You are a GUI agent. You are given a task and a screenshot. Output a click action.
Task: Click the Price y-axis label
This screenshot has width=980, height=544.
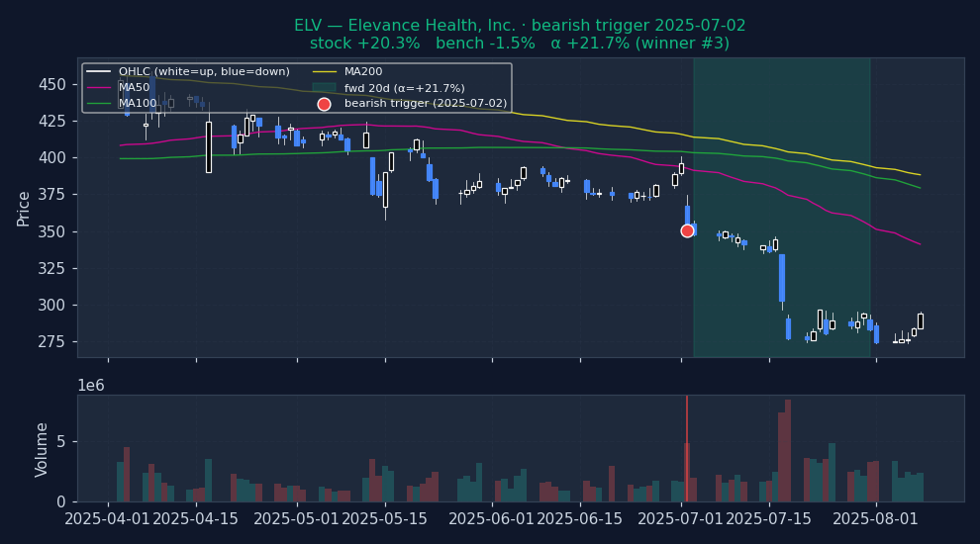24,208
